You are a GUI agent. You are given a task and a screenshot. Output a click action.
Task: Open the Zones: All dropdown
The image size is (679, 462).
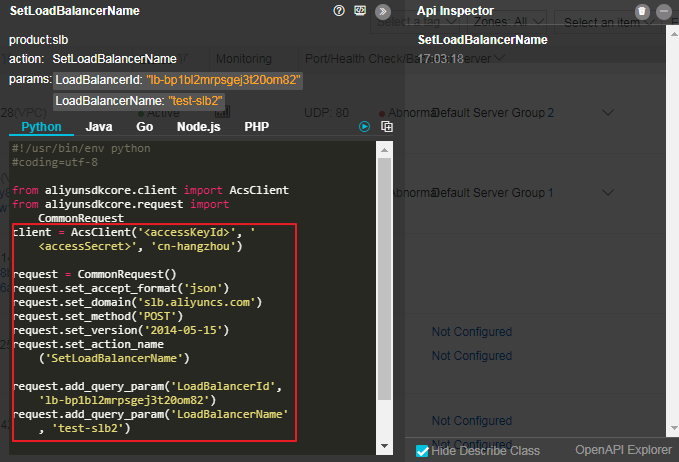[x=509, y=22]
